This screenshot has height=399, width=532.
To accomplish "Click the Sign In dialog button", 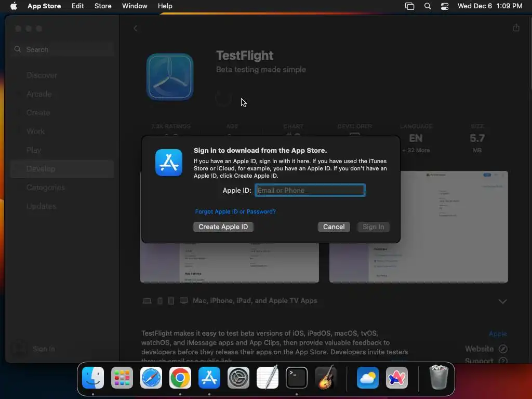I will point(373,227).
